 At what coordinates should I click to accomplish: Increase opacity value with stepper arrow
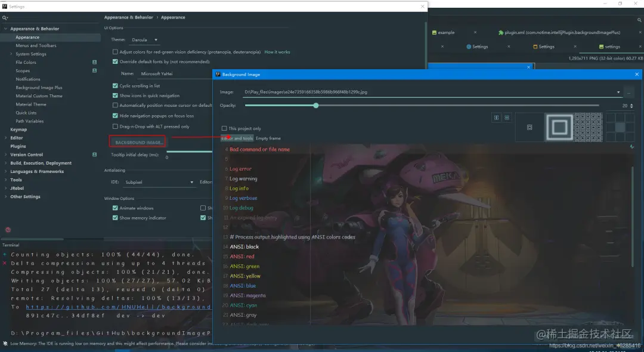pyautogui.click(x=631, y=104)
